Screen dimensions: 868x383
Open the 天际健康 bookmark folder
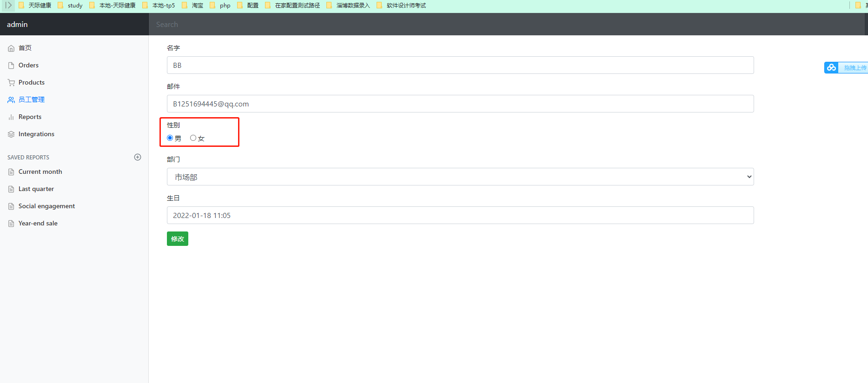click(x=34, y=6)
